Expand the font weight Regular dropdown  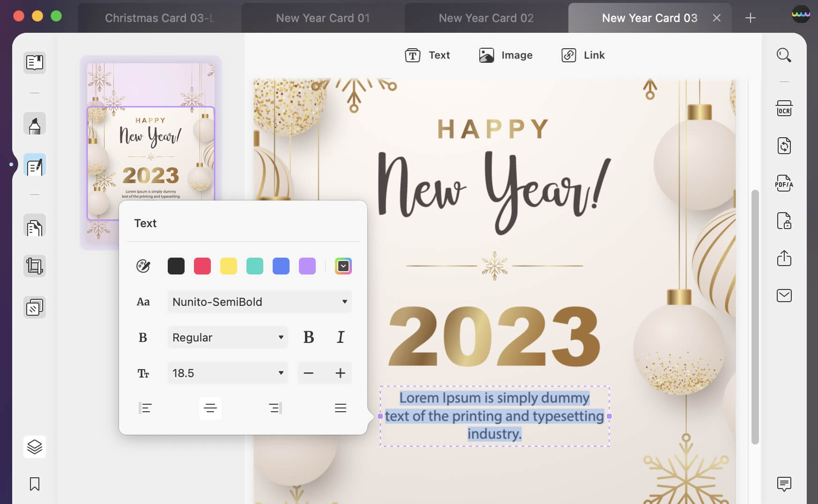[227, 337]
